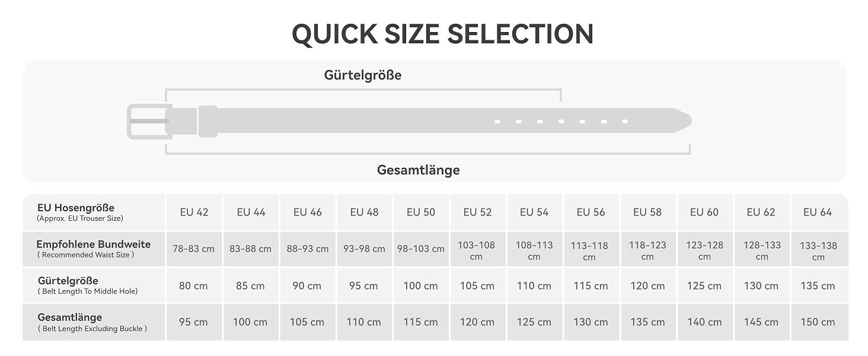Click the last belt hole near the tip
The width and height of the screenshot is (868, 356).
(625, 122)
